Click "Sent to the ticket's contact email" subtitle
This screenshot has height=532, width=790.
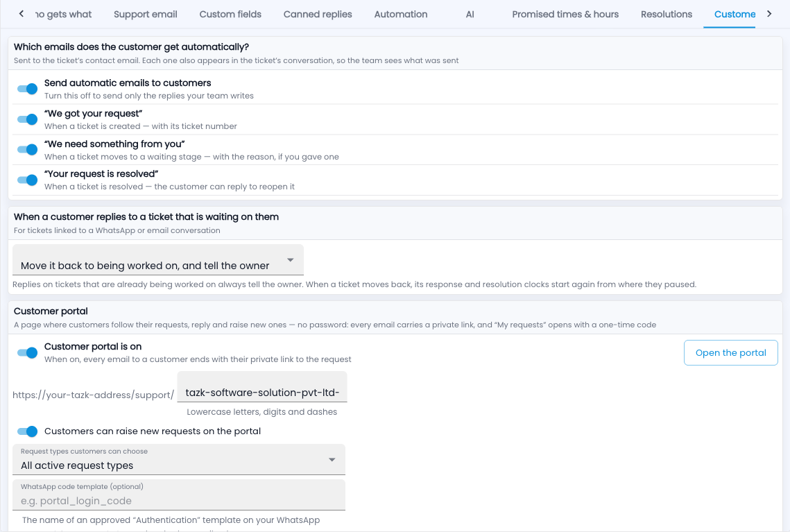pyautogui.click(x=237, y=60)
